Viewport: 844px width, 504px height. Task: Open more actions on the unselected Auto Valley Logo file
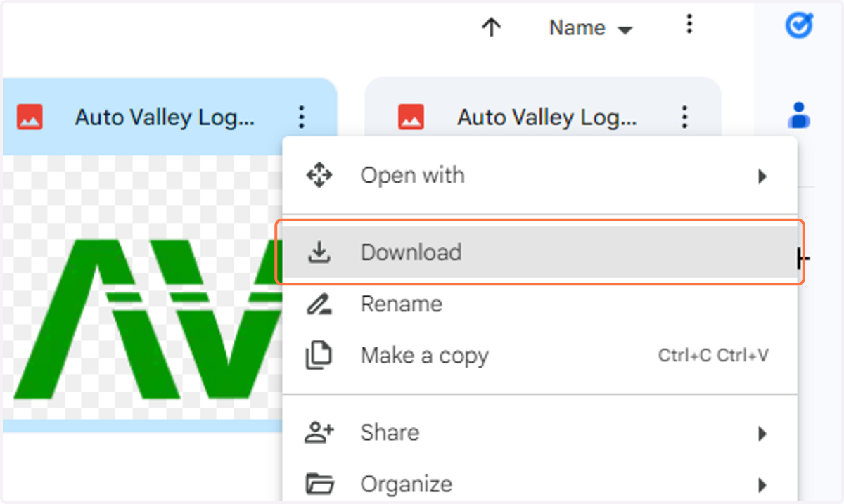coord(684,117)
